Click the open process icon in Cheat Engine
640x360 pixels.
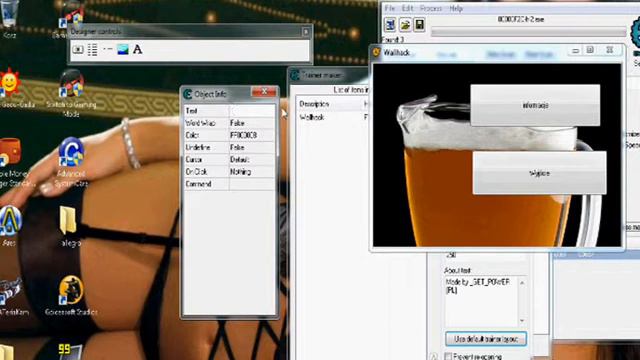pos(390,24)
